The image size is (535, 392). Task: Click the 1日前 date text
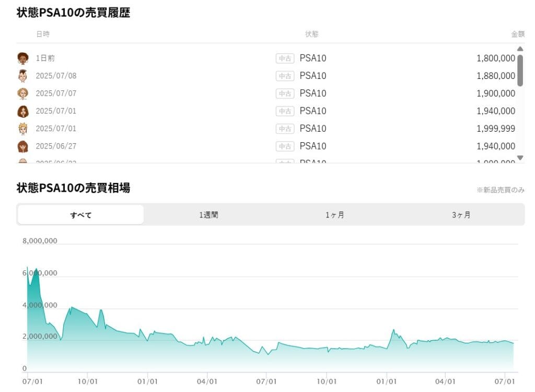pos(45,59)
